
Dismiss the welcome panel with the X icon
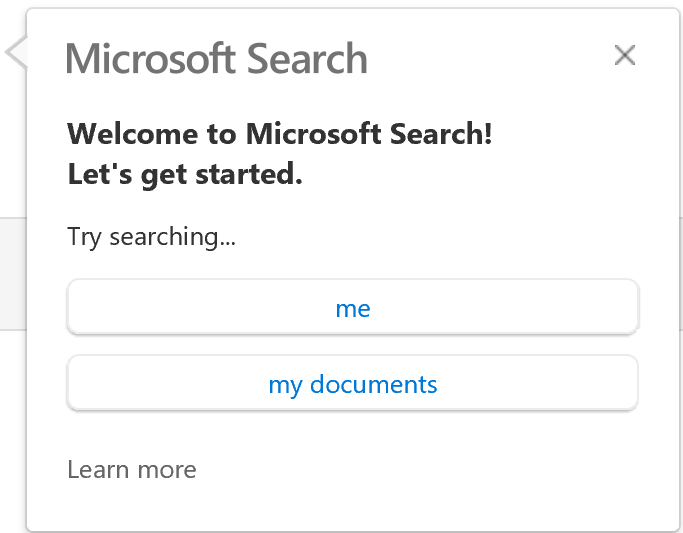[625, 55]
